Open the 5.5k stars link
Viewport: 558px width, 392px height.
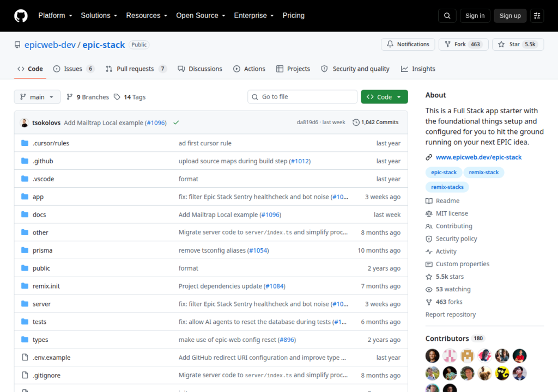[450, 277]
